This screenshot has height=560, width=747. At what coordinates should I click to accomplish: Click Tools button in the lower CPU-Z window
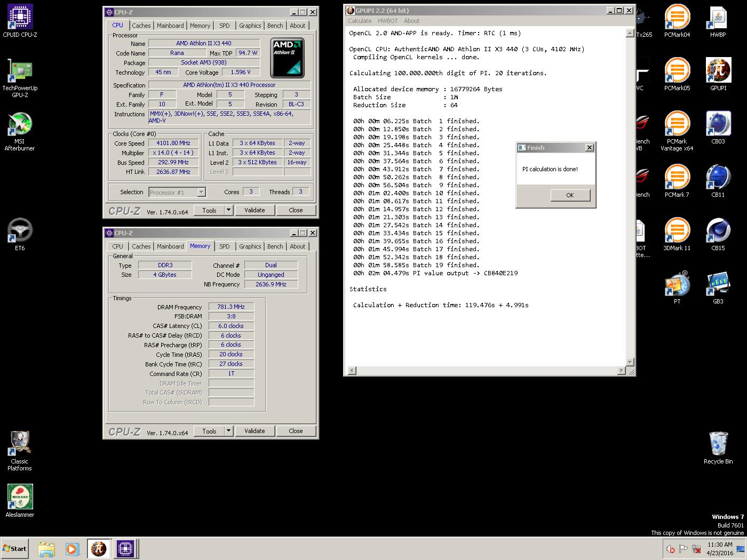click(209, 431)
